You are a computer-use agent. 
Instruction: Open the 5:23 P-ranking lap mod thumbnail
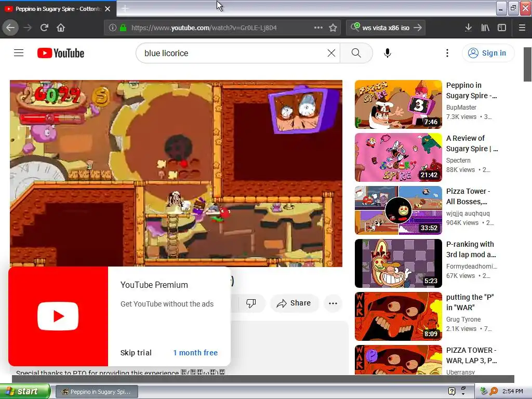(398, 263)
